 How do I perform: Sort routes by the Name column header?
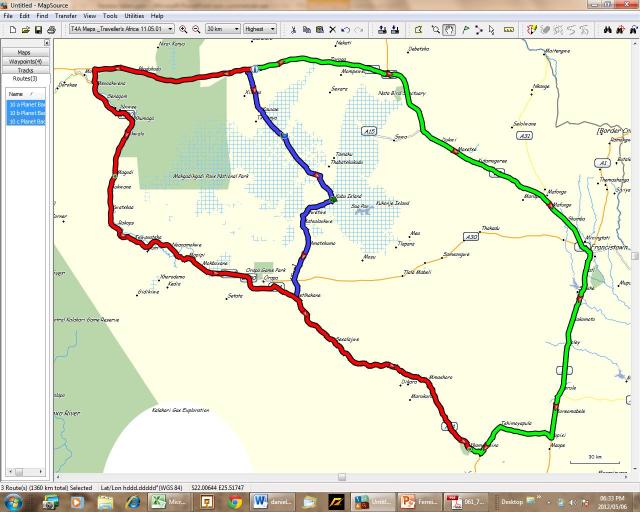[20, 93]
